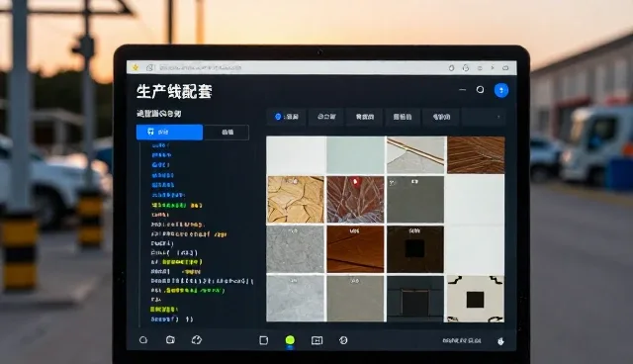This screenshot has height=364, width=633.
Task: Click the palette-like icon in the bottom bar
Action: 197,340
